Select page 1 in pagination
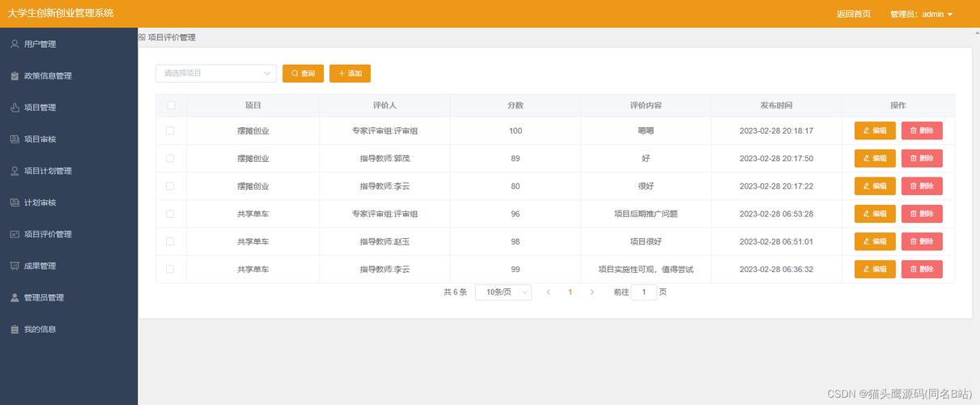This screenshot has height=405, width=980. (570, 292)
